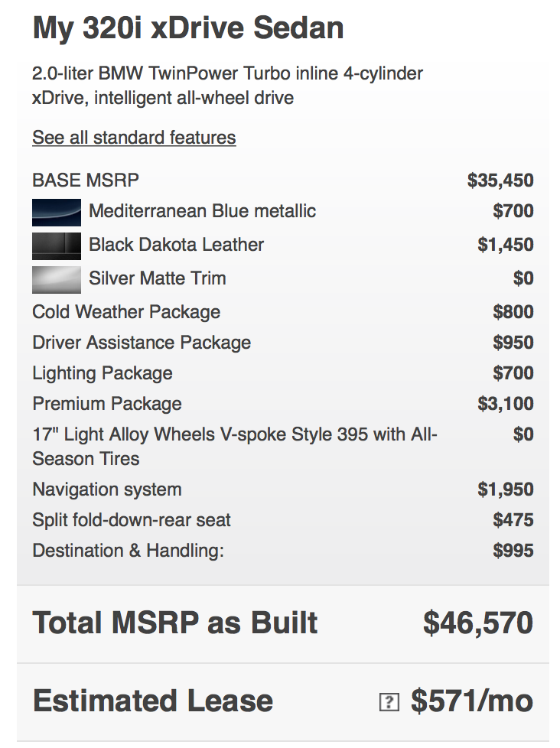
Task: Click the Estimated Lease question mark help icon
Action: (x=389, y=701)
